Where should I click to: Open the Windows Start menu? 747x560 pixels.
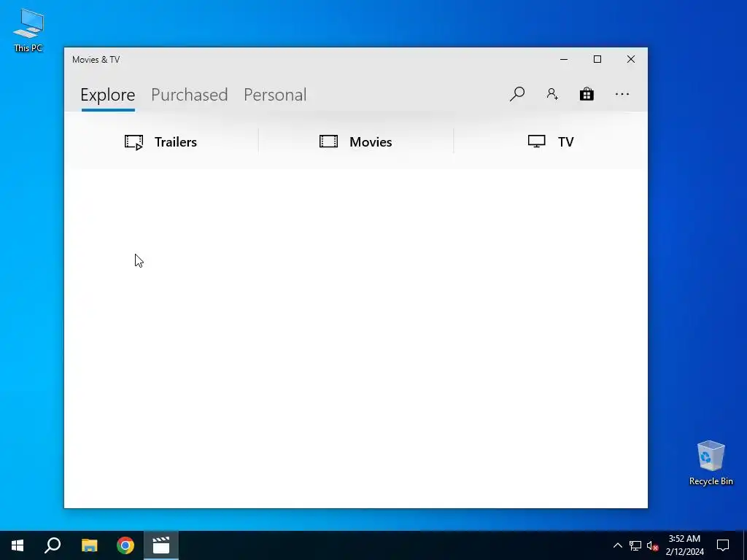pyautogui.click(x=18, y=545)
